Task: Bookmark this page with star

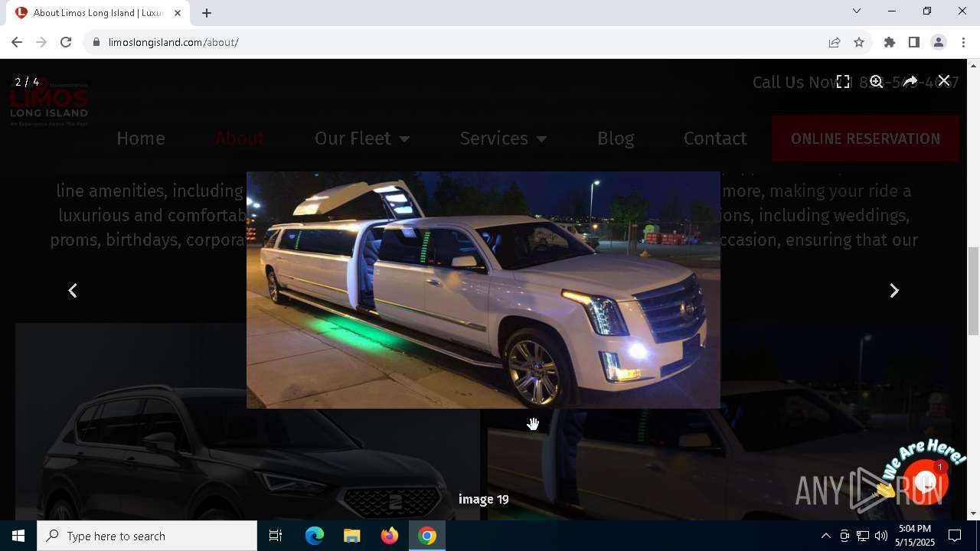Action: click(x=859, y=42)
